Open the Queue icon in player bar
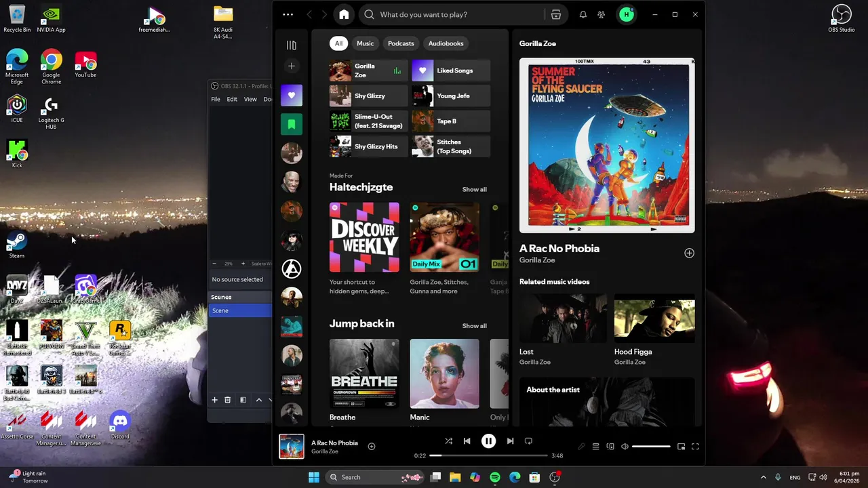The image size is (868, 488). pyautogui.click(x=595, y=447)
